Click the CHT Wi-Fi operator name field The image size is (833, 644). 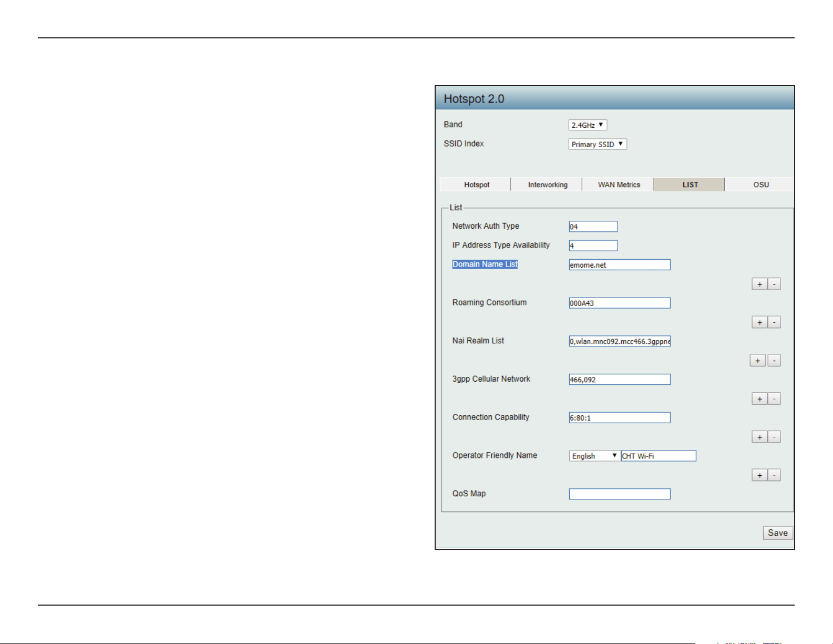pyautogui.click(x=659, y=456)
